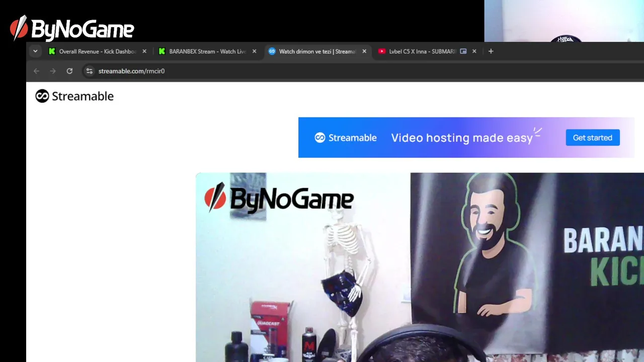Close the BARANBEX Stream tab
Viewport: 644px width, 362px height.
coord(254,51)
